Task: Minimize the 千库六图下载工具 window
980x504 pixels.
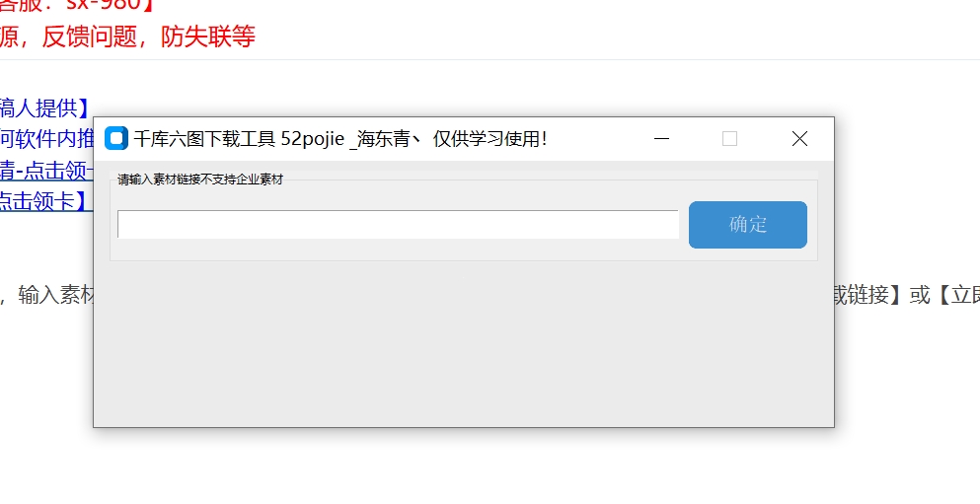Action: pos(662,139)
